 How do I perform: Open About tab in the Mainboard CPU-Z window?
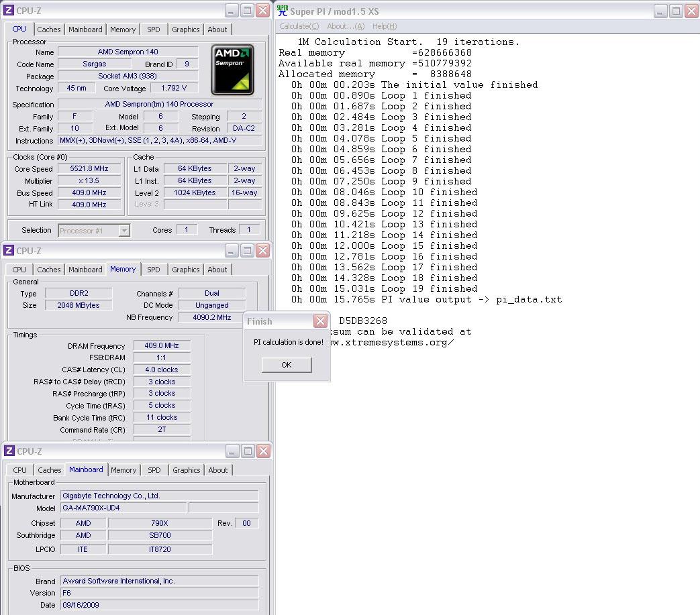[x=218, y=470]
